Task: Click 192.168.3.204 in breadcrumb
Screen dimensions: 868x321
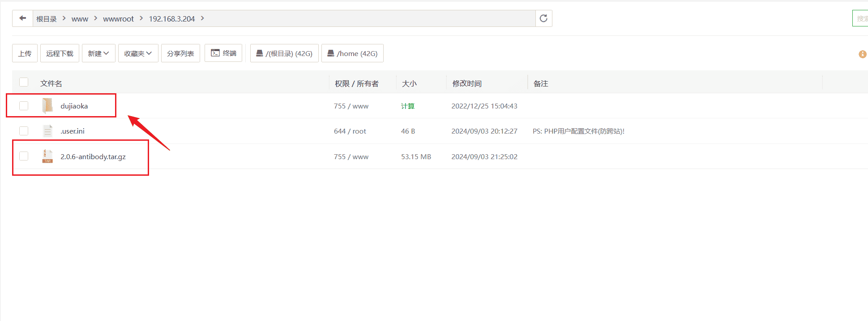Action: (x=172, y=19)
